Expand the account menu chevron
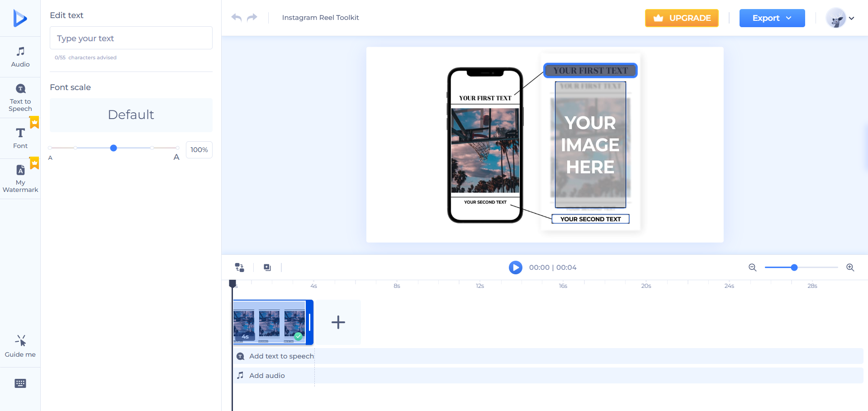 [x=853, y=18]
